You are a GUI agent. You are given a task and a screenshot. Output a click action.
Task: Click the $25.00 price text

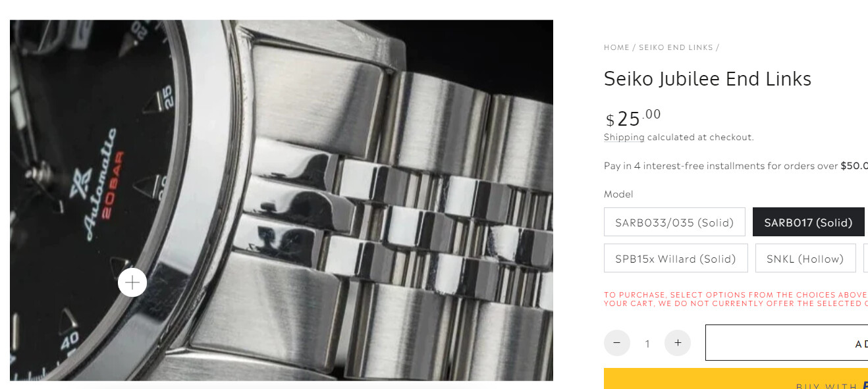(x=634, y=118)
